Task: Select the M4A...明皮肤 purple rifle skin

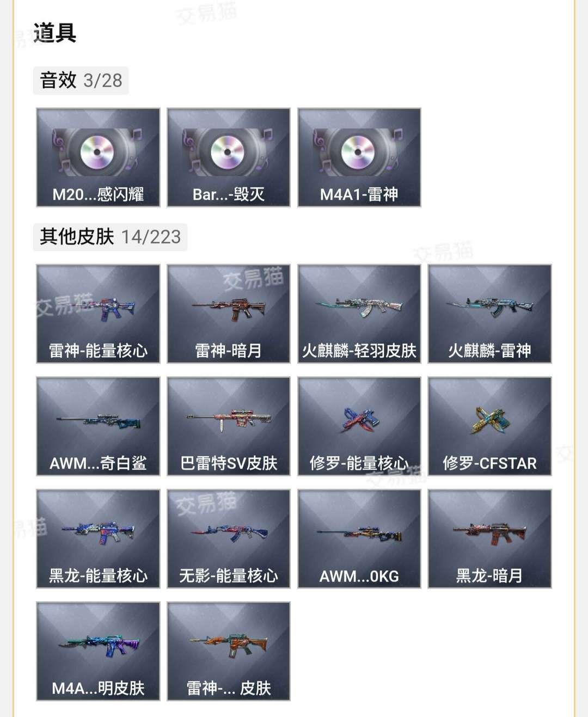Action: tap(98, 651)
